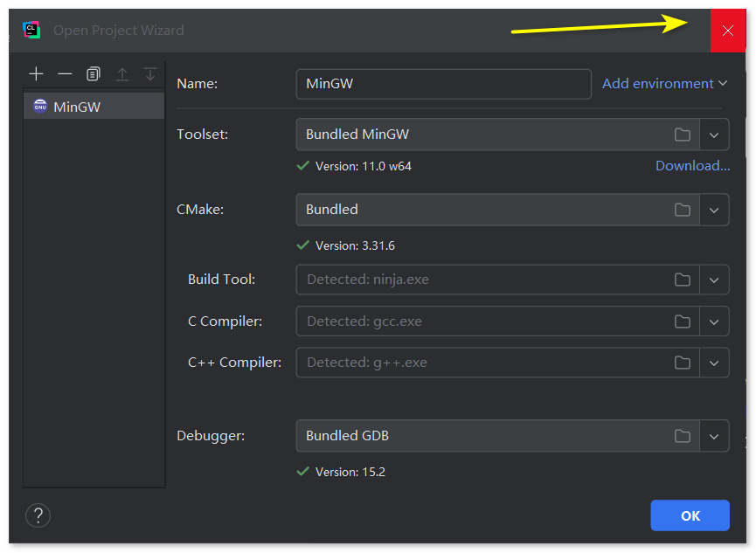The width and height of the screenshot is (756, 553).
Task: Click the Download... link
Action: [x=692, y=166]
